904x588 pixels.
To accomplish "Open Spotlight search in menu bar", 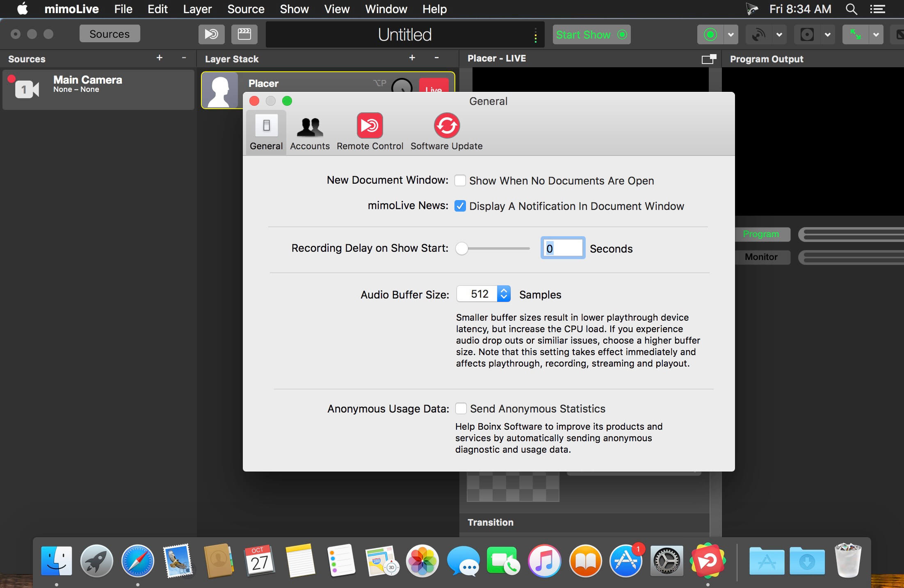I will [851, 9].
